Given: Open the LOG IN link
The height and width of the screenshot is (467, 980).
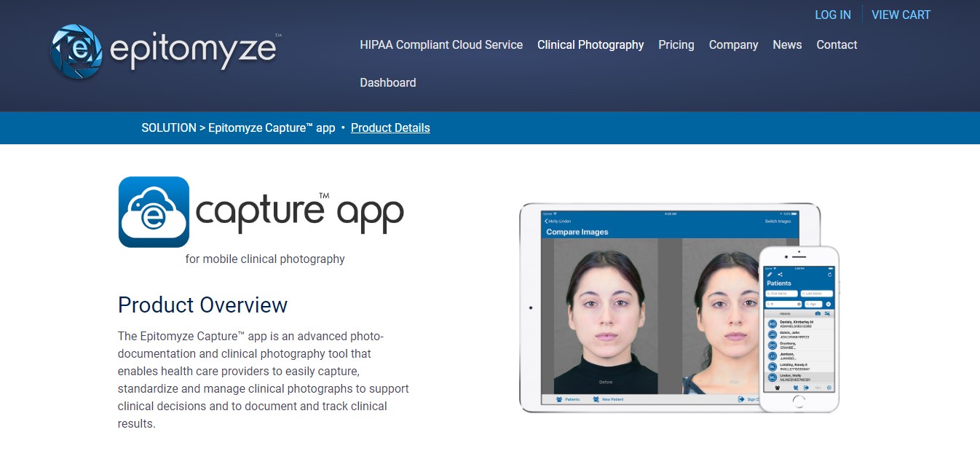Looking at the screenshot, I should (x=833, y=15).
